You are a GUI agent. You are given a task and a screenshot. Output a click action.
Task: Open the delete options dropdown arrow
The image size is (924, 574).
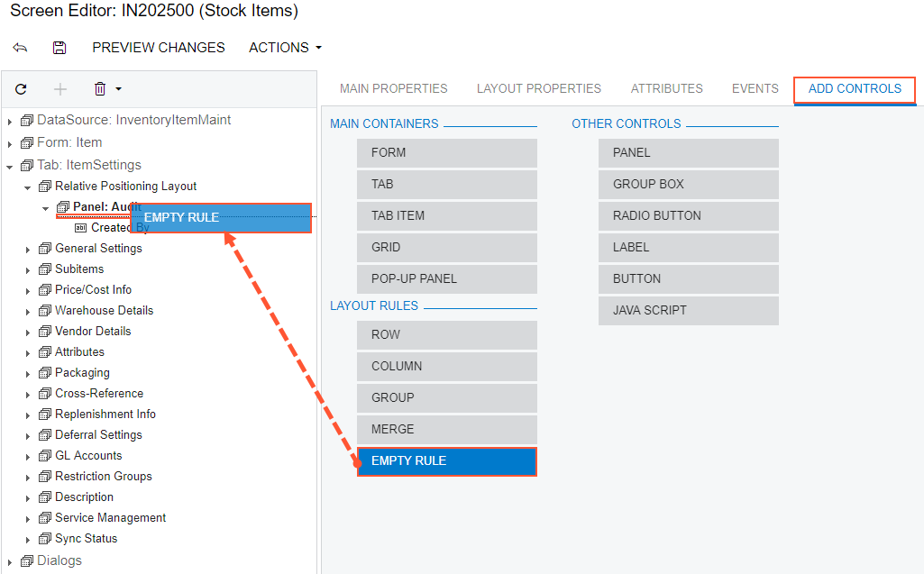pyautogui.click(x=118, y=89)
